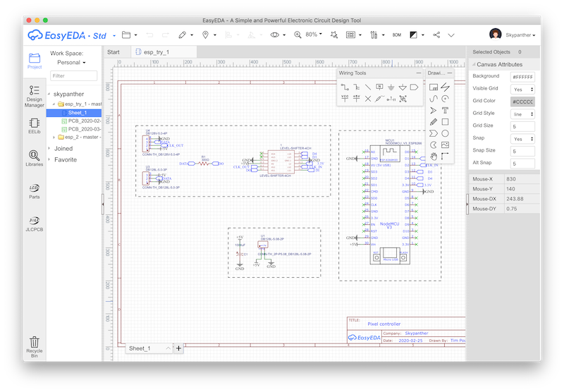Open the JLCPCB panel
The image size is (564, 392).
[34, 223]
